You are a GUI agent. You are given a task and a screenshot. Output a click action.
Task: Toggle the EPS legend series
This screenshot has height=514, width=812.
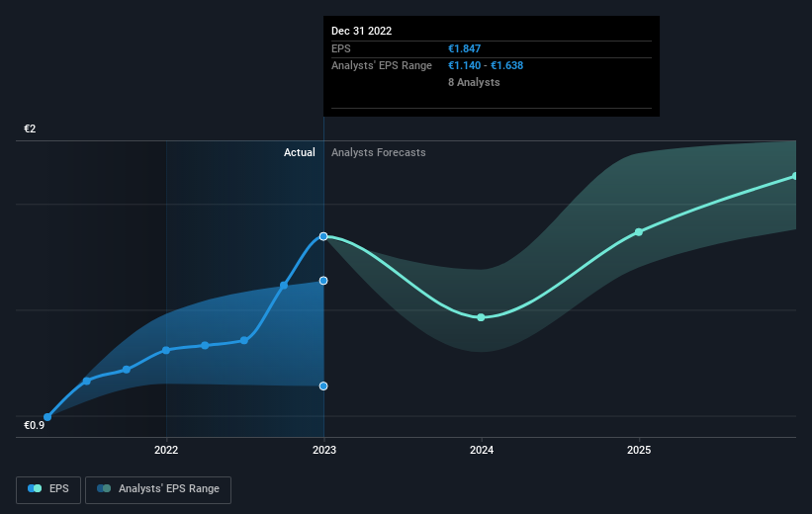coord(48,489)
